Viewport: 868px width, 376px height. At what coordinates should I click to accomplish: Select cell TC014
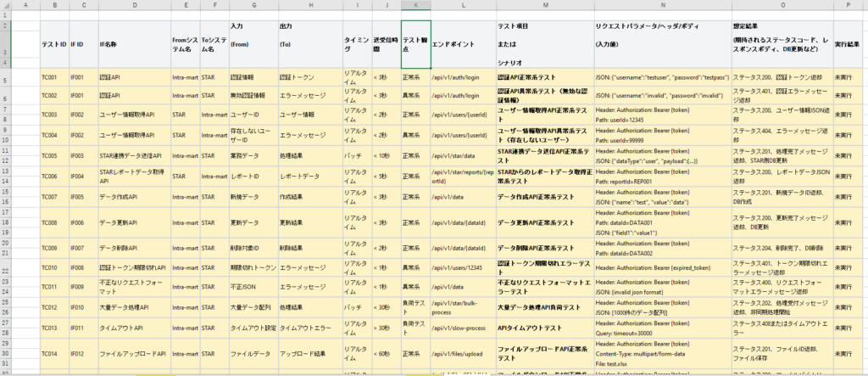pos(55,353)
